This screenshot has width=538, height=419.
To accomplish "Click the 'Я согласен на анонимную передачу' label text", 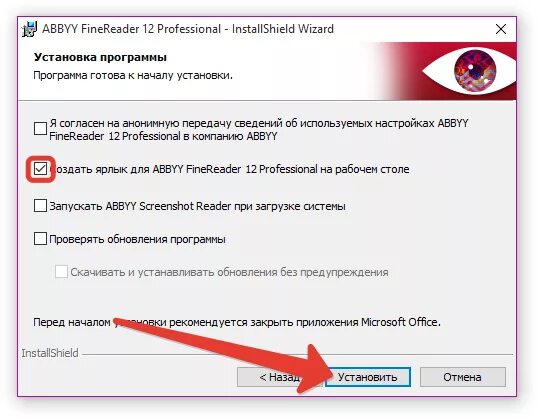I will click(259, 129).
